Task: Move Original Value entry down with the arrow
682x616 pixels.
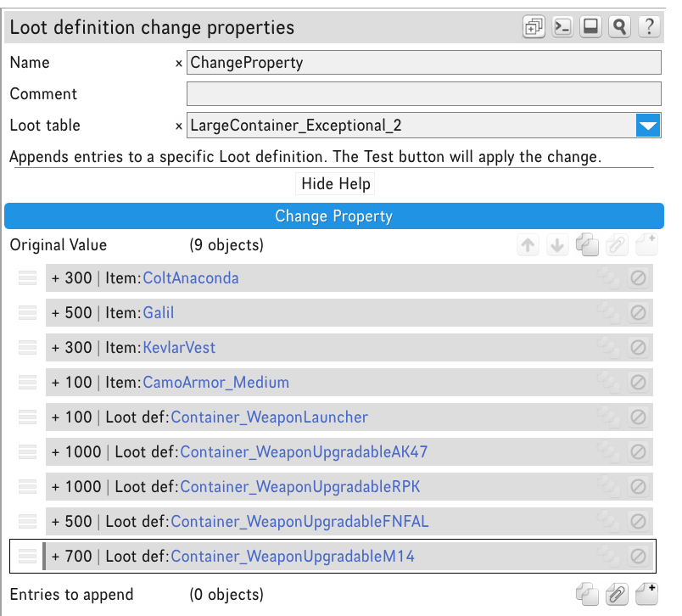Action: pyautogui.click(x=557, y=245)
